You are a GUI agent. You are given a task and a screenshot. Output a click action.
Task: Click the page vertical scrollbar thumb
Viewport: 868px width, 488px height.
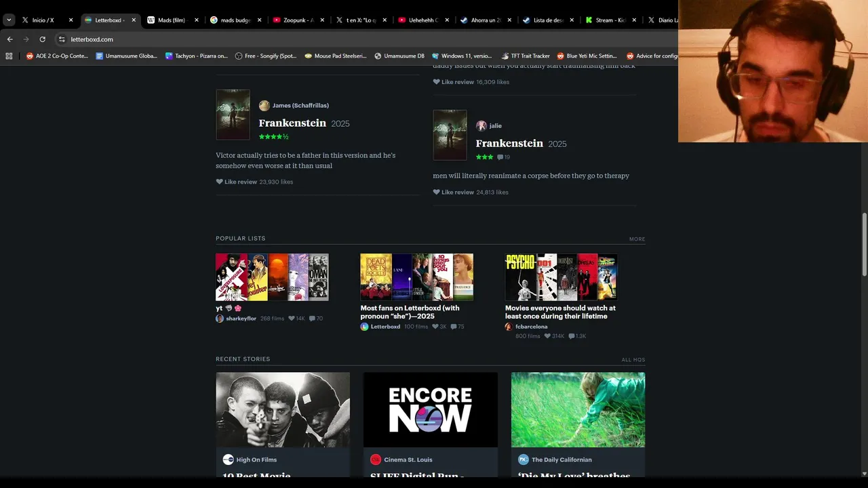point(865,244)
